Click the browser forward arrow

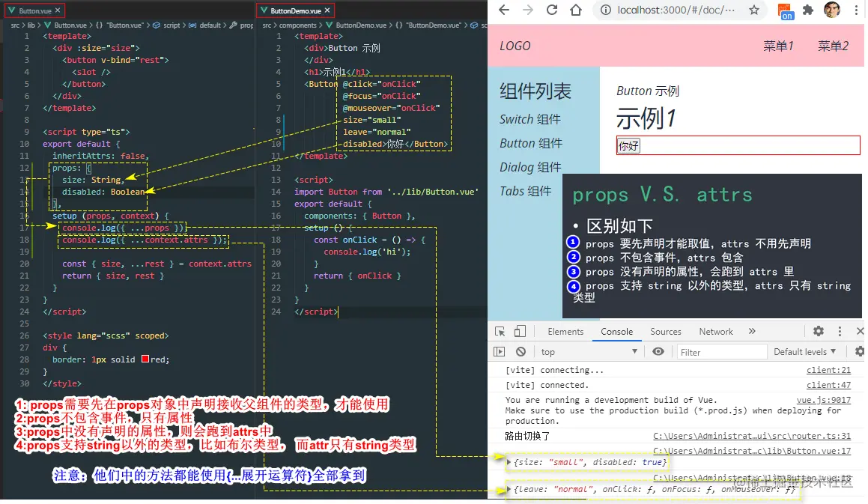tap(527, 10)
